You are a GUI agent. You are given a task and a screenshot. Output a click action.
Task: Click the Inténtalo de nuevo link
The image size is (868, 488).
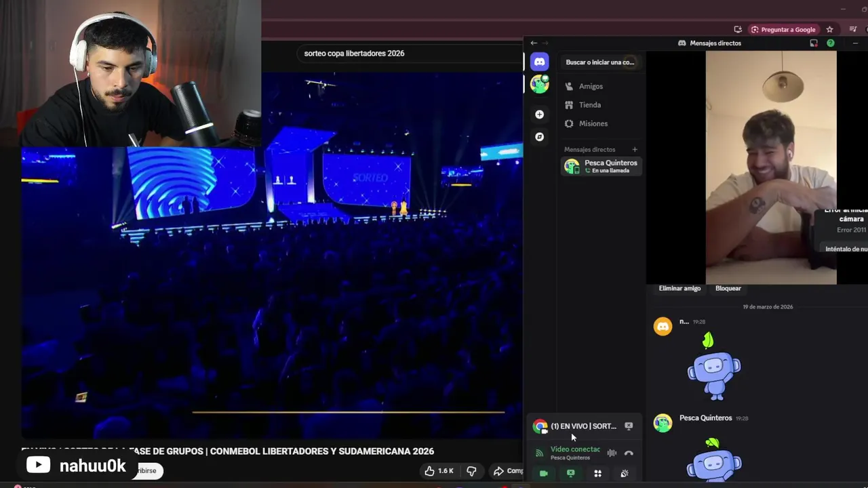(x=846, y=249)
